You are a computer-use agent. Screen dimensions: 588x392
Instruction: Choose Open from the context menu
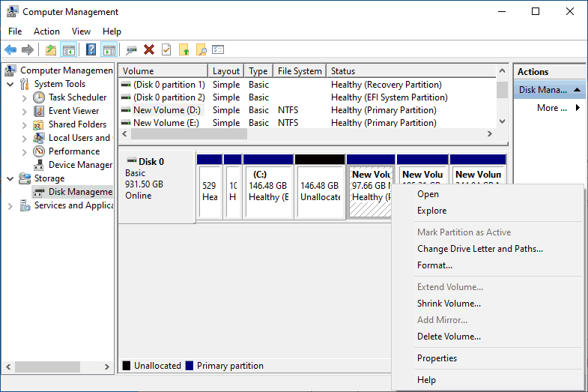488,194
